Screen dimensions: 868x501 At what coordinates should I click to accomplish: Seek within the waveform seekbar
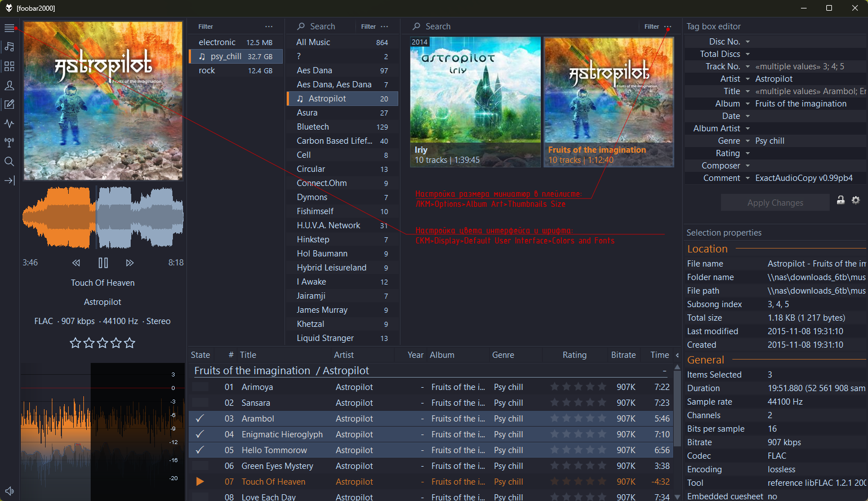103,218
